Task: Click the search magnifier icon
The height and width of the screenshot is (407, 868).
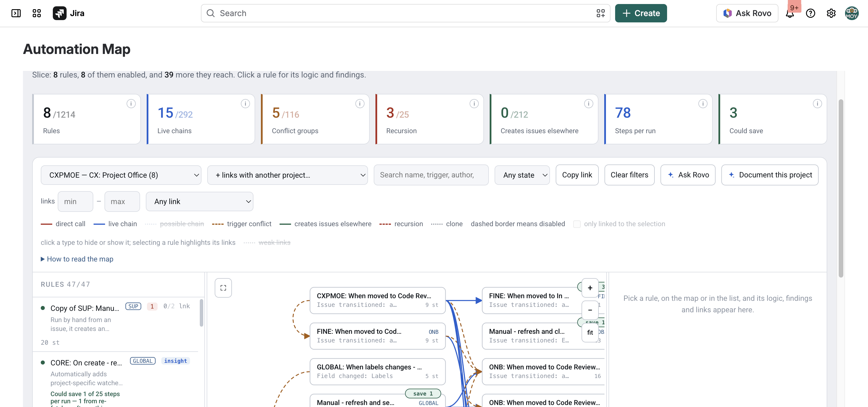Action: [211, 13]
